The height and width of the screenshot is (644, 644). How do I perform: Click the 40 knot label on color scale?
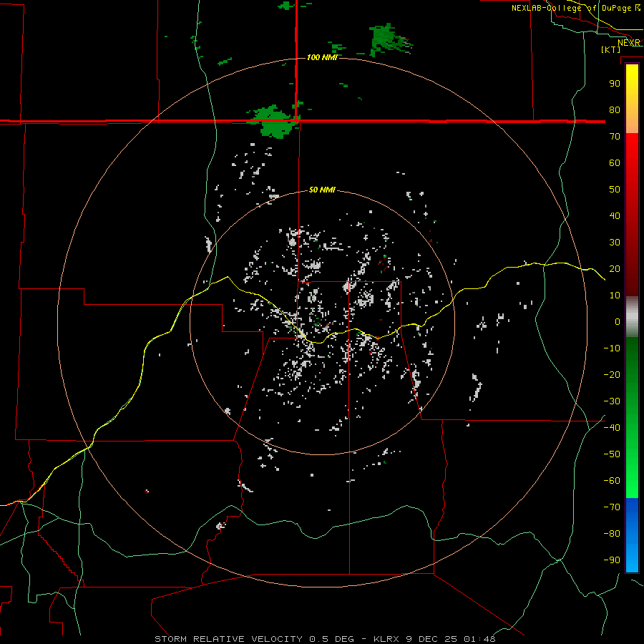(615, 215)
